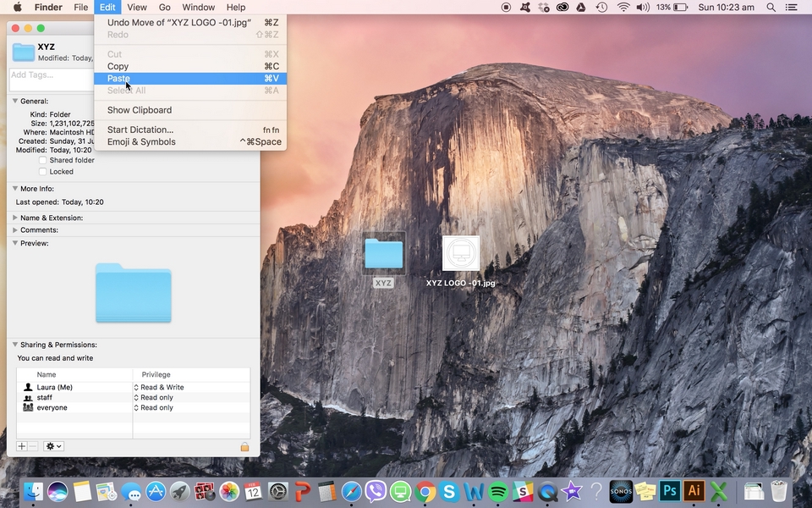812x508 pixels.
Task: Click the plus button to add a user
Action: tap(22, 446)
